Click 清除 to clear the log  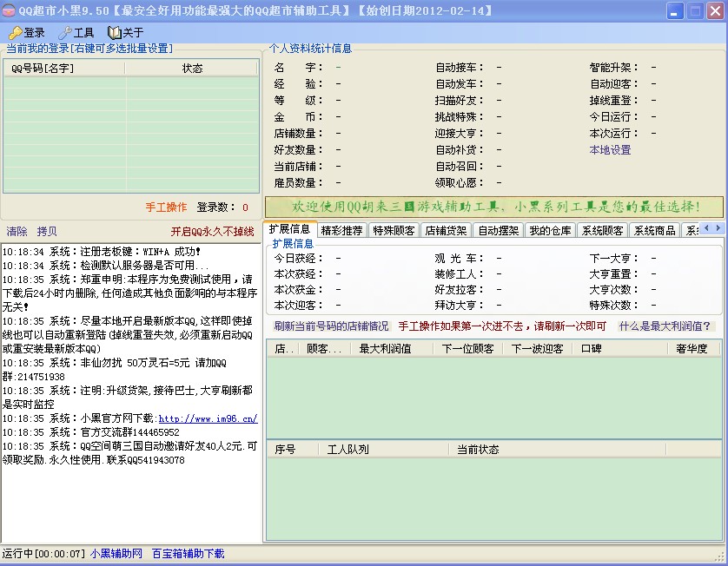point(17,232)
